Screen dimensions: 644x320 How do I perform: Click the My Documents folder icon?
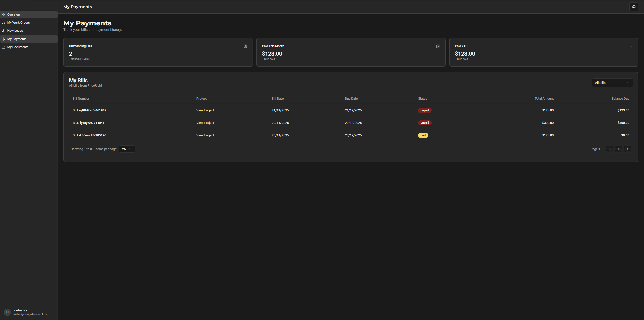pos(4,47)
